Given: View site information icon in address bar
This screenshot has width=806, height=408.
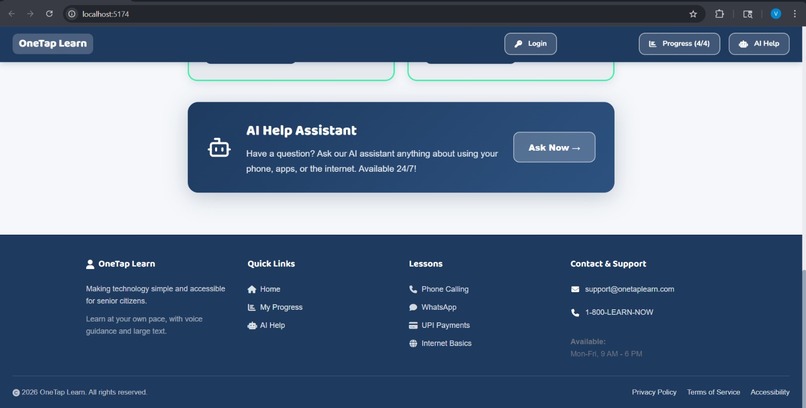Looking at the screenshot, I should pyautogui.click(x=72, y=14).
